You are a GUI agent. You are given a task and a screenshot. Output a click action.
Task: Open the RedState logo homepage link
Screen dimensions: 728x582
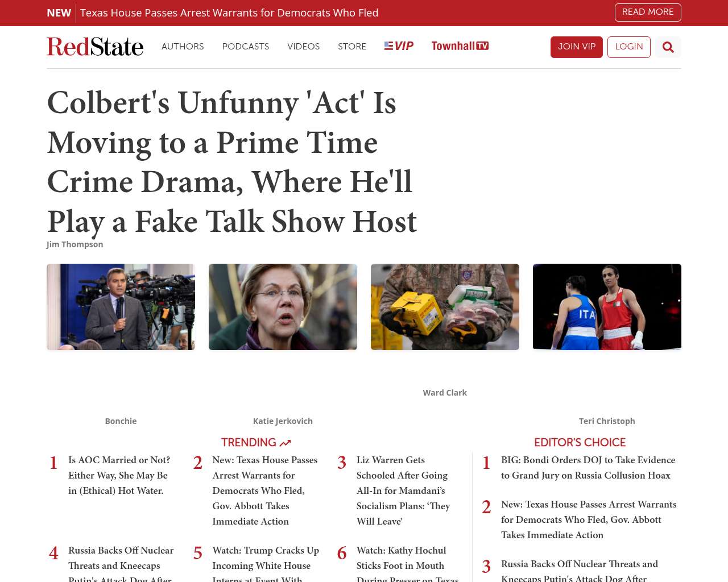tap(95, 47)
